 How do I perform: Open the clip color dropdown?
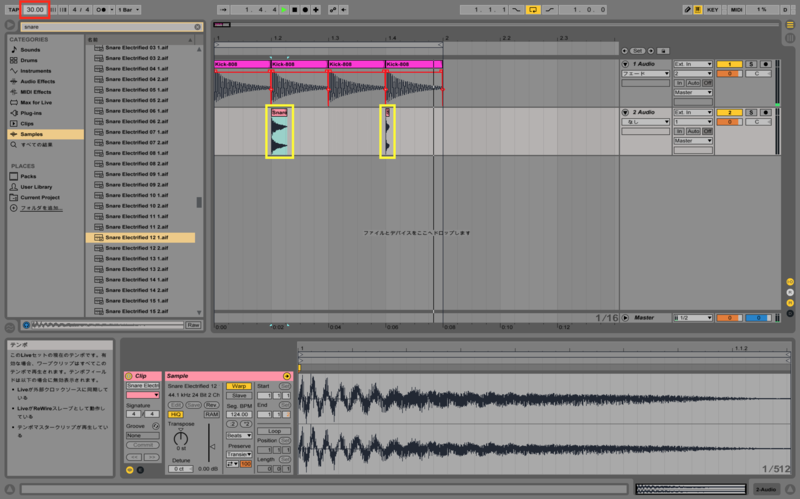click(142, 395)
